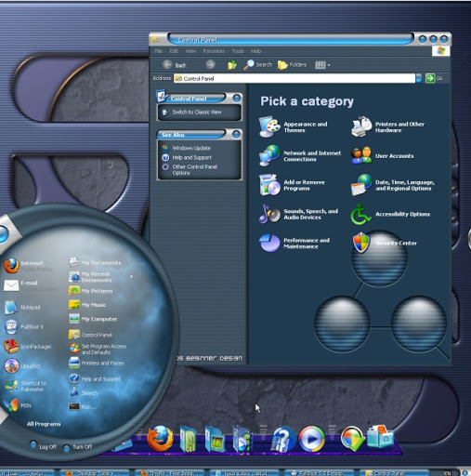Image resolution: width=471 pixels, height=476 pixels.
Task: Open the View menu
Action: [x=190, y=51]
